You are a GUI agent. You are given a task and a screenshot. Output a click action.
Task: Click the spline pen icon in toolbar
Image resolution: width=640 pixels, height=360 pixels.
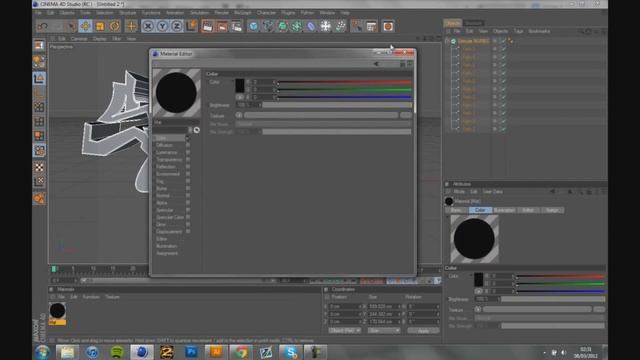click(268, 27)
